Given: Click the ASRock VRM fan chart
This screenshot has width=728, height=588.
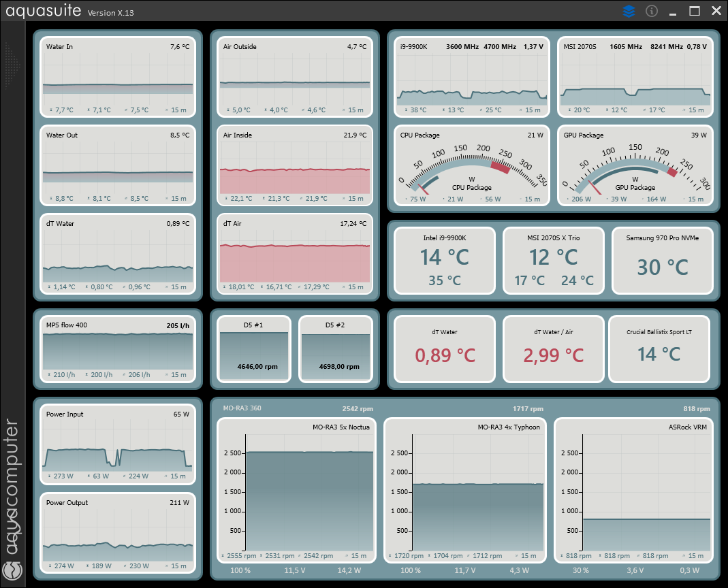Looking at the screenshot, I should (x=634, y=491).
